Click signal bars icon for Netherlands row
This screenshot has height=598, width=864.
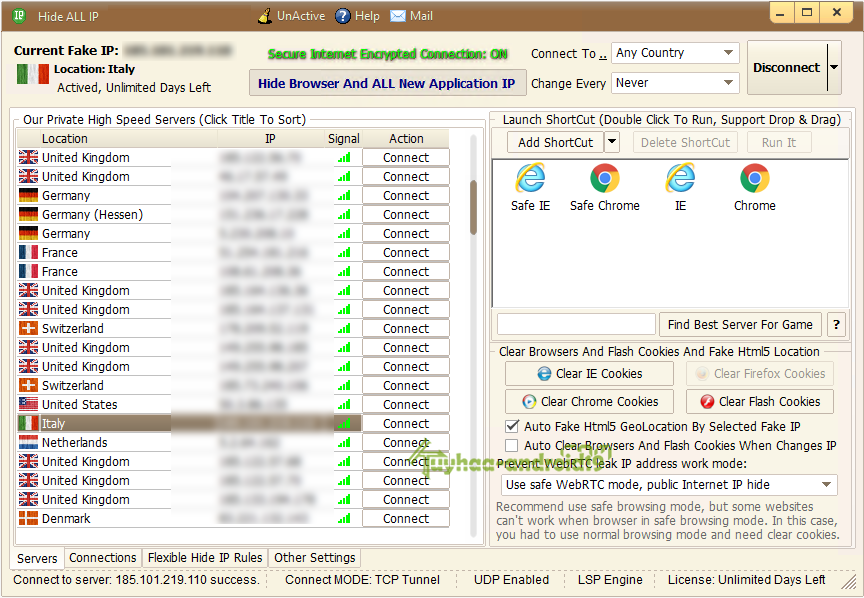pyautogui.click(x=344, y=442)
